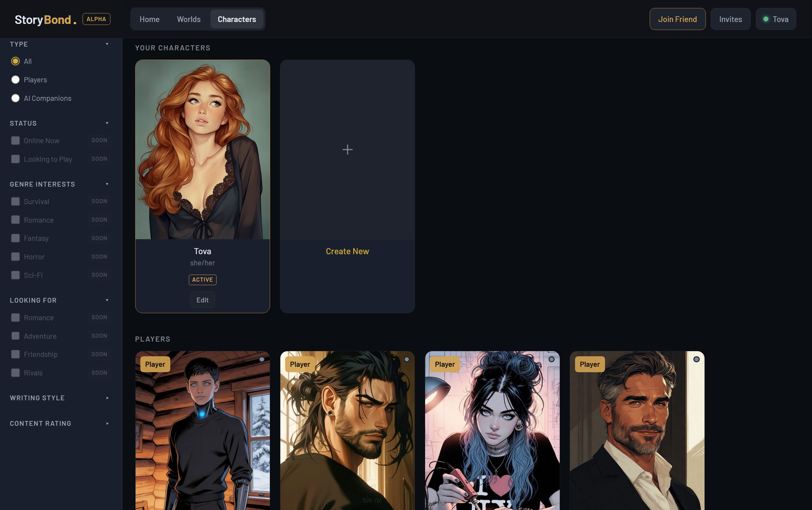Viewport: 812px width, 510px height.
Task: Click the SOON tag next to Rivals
Action: pos(99,373)
